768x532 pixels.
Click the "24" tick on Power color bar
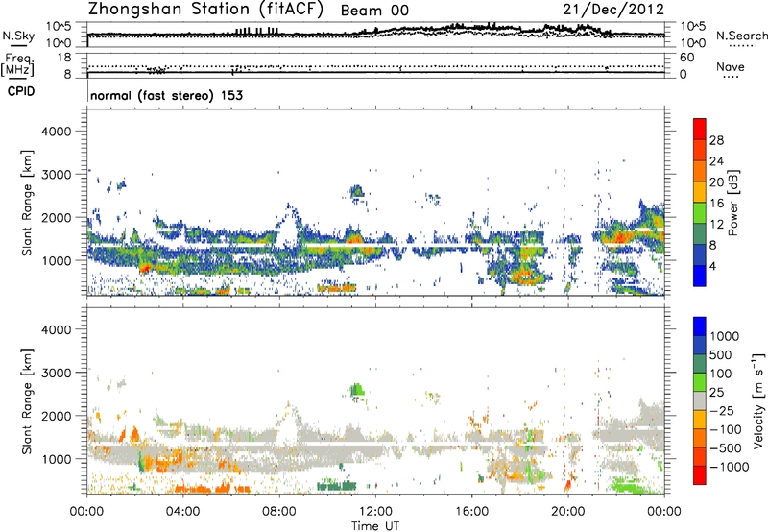click(x=716, y=161)
